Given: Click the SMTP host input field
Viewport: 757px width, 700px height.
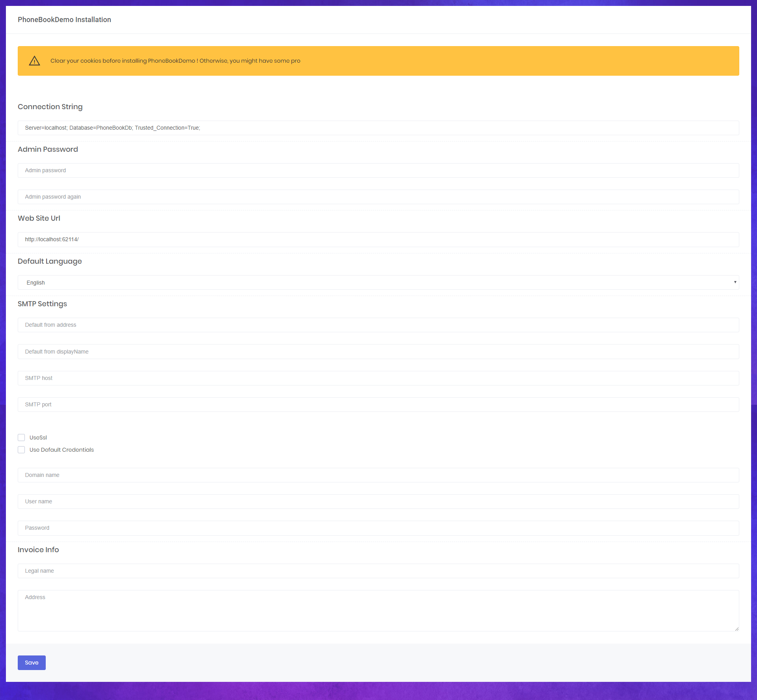Looking at the screenshot, I should coord(378,378).
